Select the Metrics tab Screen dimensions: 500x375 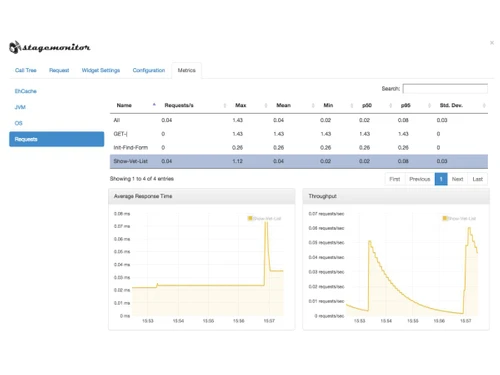186,70
